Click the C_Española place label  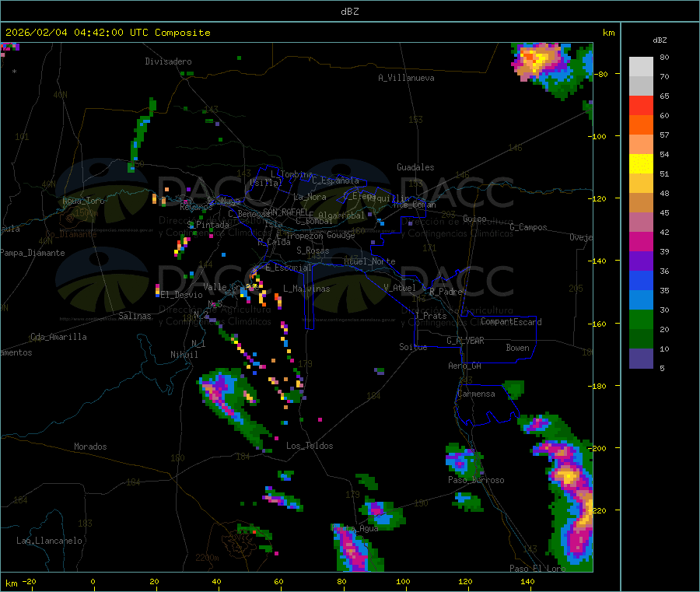coord(336,180)
